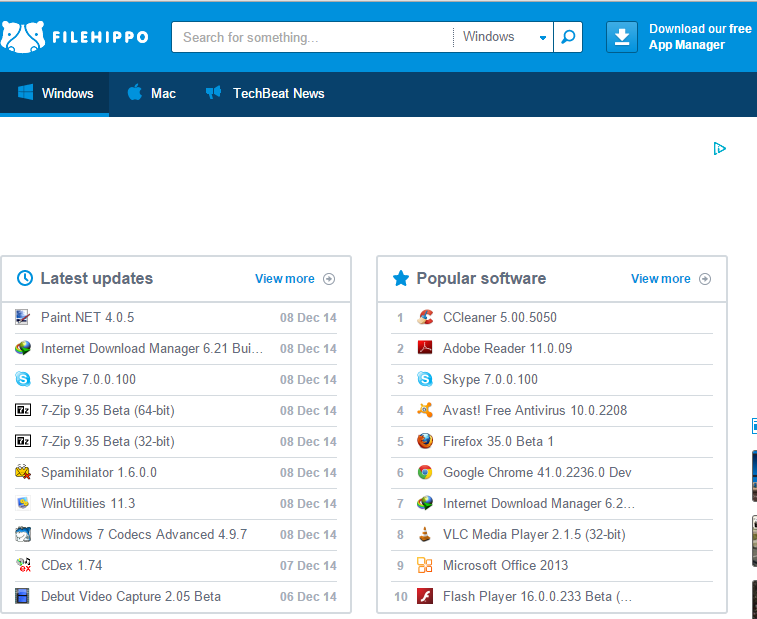This screenshot has height=619, width=757.
Task: Click View more in Latest updates
Action: (294, 279)
